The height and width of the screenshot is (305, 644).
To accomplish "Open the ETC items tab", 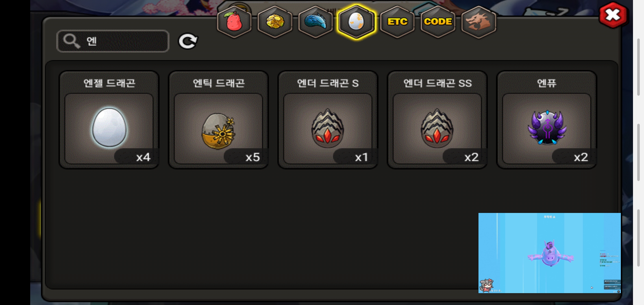I will click(x=397, y=22).
